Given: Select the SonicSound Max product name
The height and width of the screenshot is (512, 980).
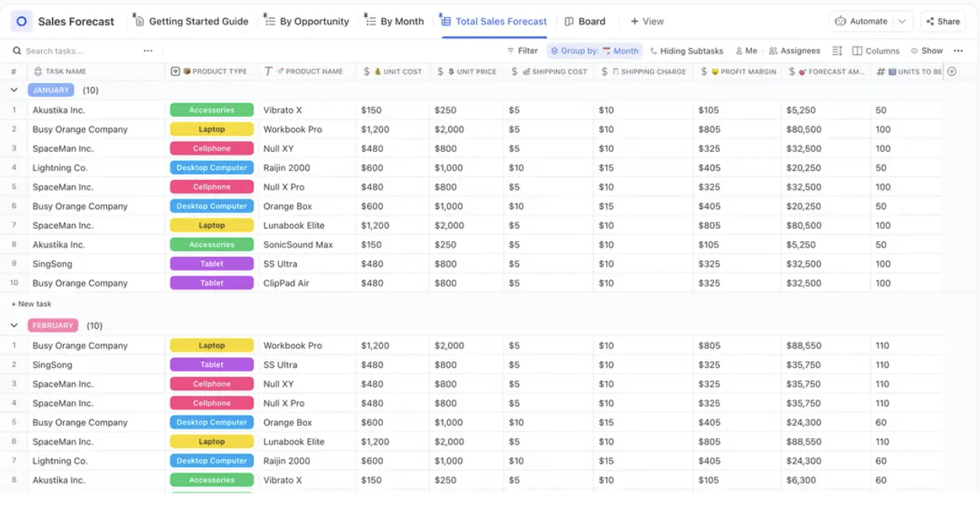Looking at the screenshot, I should 298,244.
